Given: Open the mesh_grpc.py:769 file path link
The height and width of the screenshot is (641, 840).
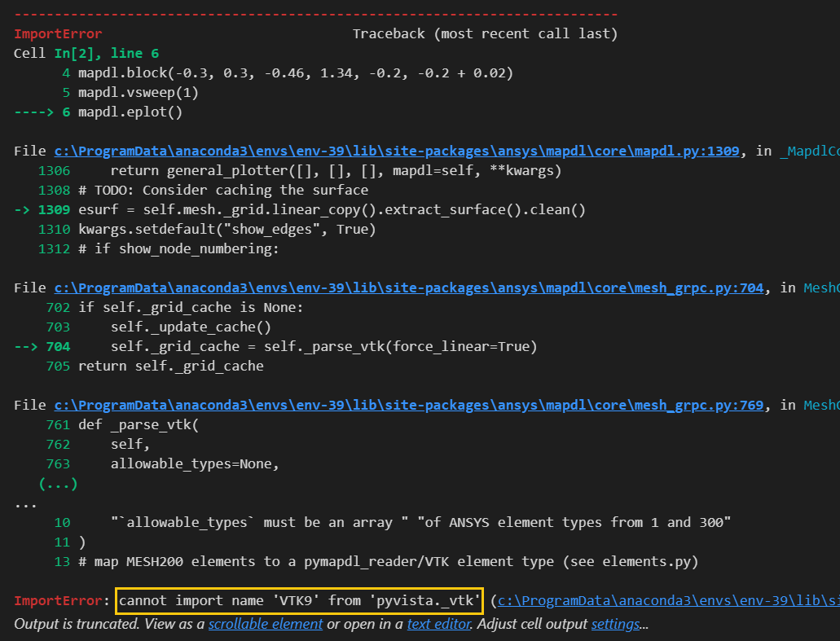Looking at the screenshot, I should point(409,405).
